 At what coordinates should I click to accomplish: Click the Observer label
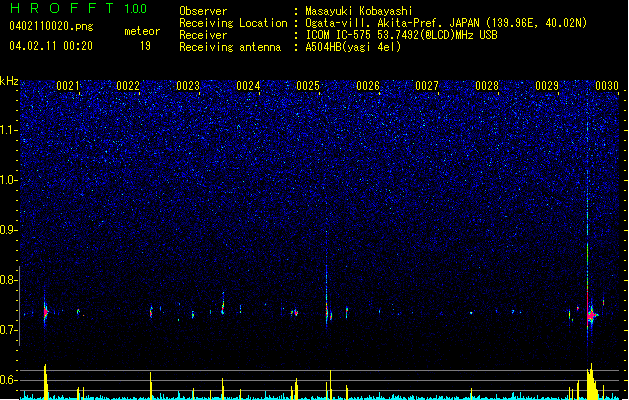click(203, 11)
